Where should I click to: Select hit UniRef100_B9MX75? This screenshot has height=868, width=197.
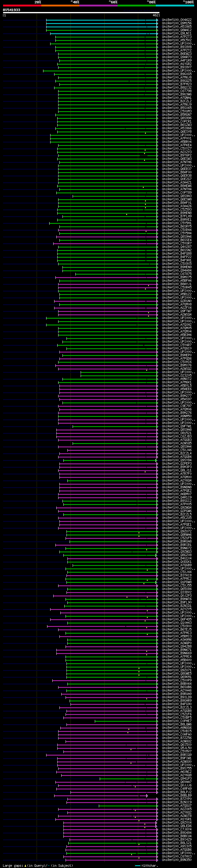(x=177, y=277)
